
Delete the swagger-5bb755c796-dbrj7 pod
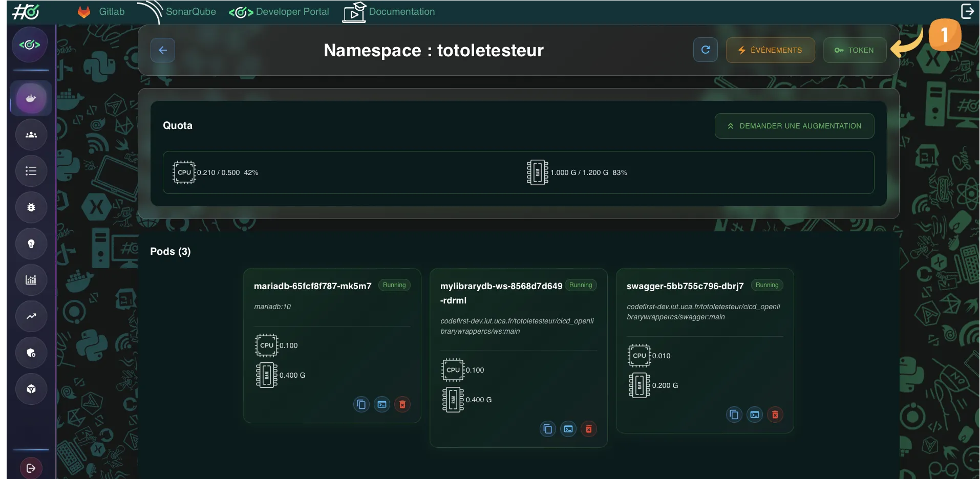775,415
